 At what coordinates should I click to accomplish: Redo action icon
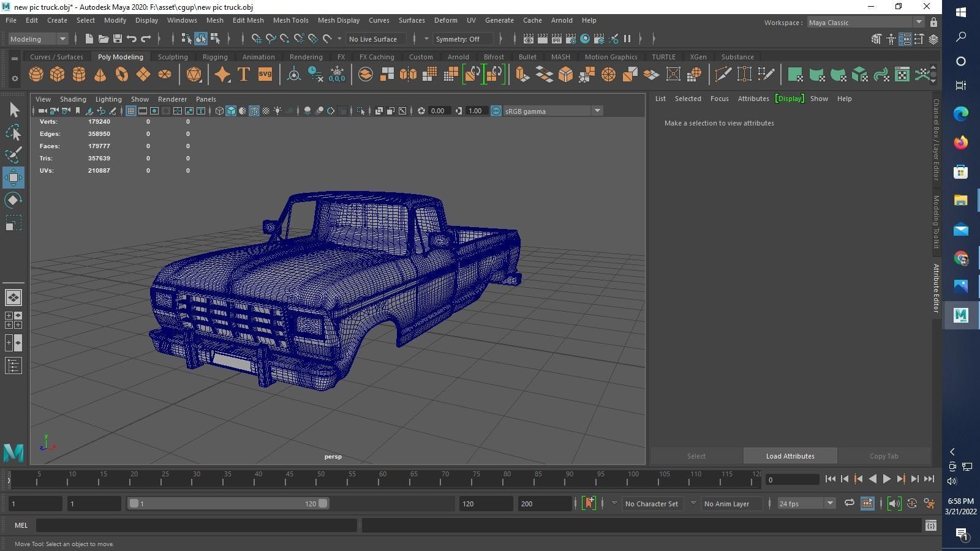[x=146, y=39]
